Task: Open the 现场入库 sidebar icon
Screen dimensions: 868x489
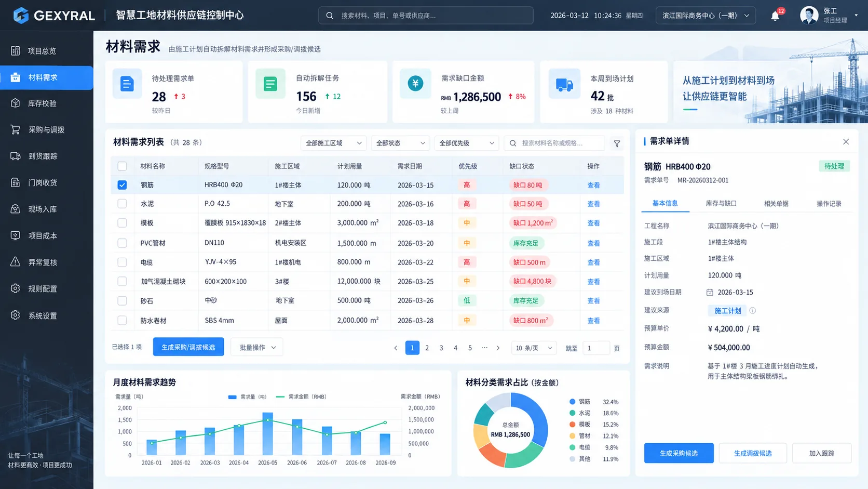Action: (x=16, y=209)
